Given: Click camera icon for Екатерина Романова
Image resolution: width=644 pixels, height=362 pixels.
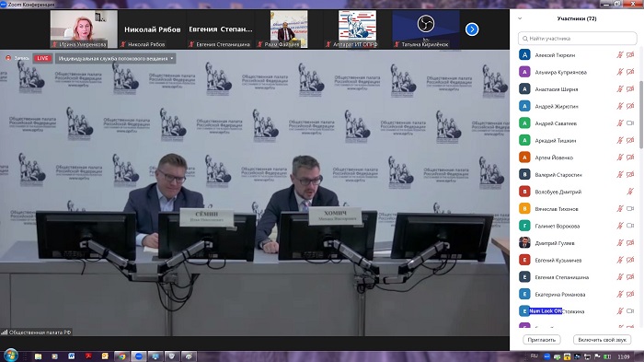Looking at the screenshot, I should click(630, 294).
